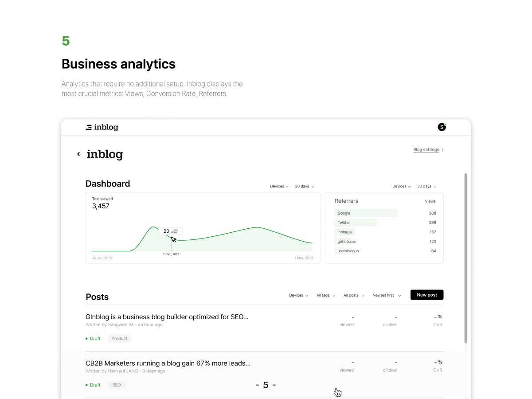Image resolution: width=532 pixels, height=399 pixels.
Task: Click the 11 Feb, 2023 chart marker
Action: click(x=171, y=254)
